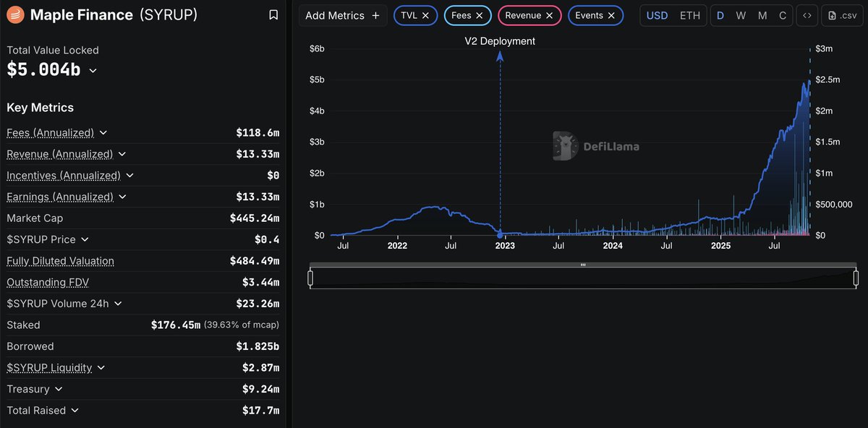Click left handle of chart range slider

[x=310, y=278]
